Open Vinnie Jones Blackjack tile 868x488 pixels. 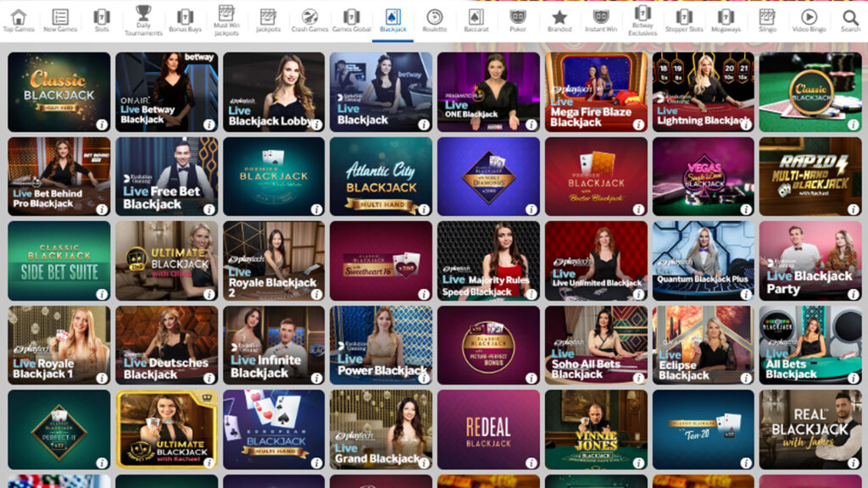(x=596, y=430)
